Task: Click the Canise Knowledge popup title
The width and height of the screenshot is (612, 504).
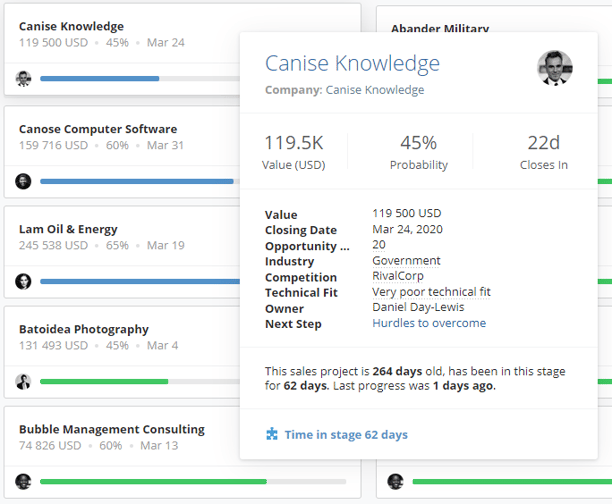Action: 352,64
